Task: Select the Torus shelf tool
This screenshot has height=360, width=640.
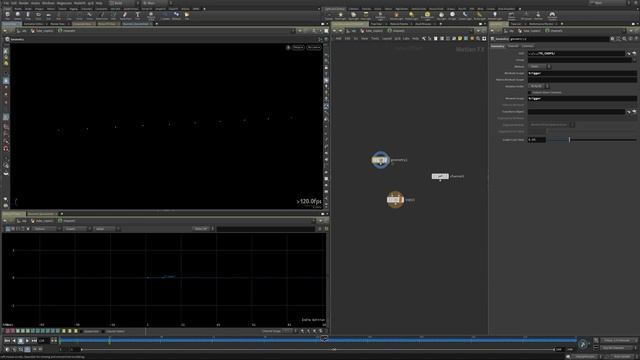Action: (x=38, y=16)
